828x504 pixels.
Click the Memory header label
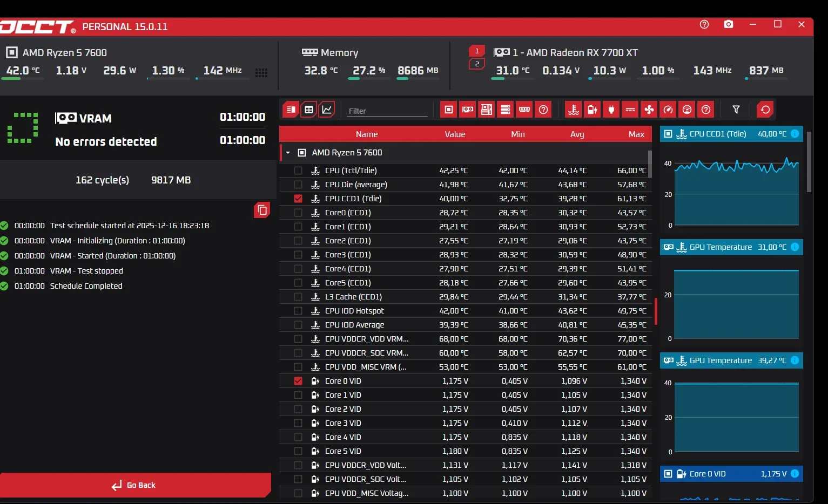(x=339, y=52)
